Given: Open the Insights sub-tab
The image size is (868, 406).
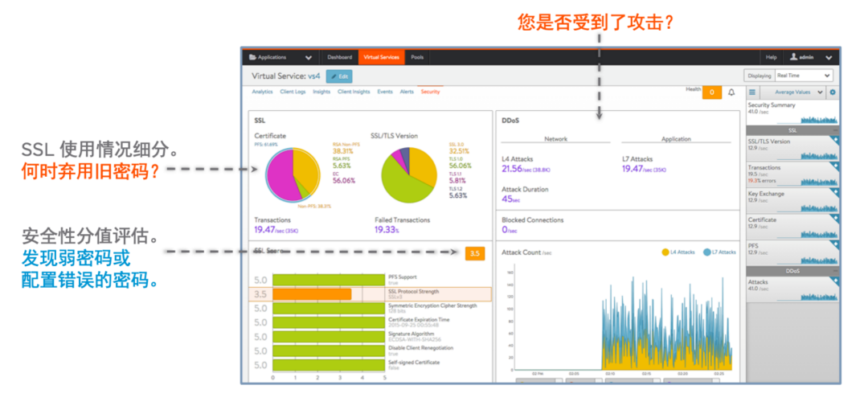Looking at the screenshot, I should pos(321,92).
